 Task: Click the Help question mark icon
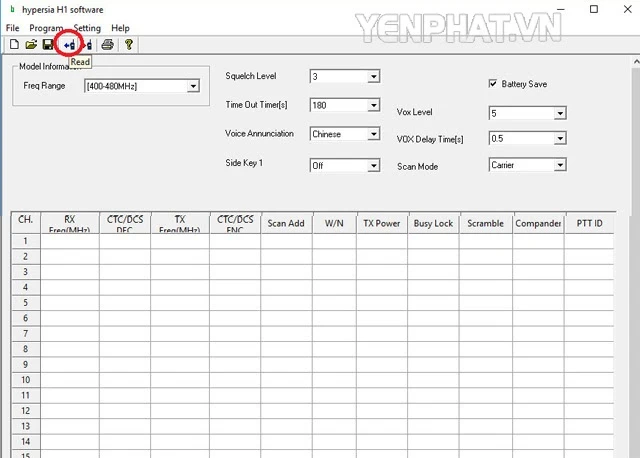click(x=128, y=45)
